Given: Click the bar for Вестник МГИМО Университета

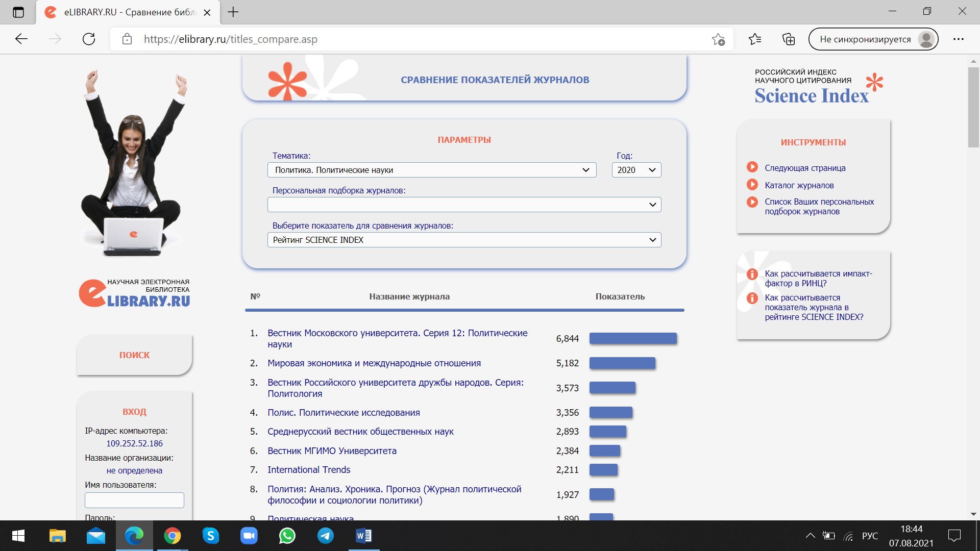Looking at the screenshot, I should click(x=604, y=451).
